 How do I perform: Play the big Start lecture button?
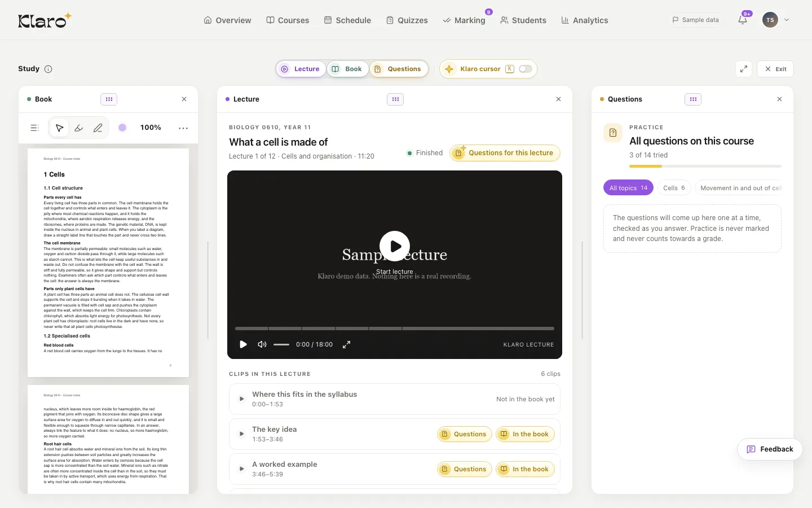(x=395, y=246)
